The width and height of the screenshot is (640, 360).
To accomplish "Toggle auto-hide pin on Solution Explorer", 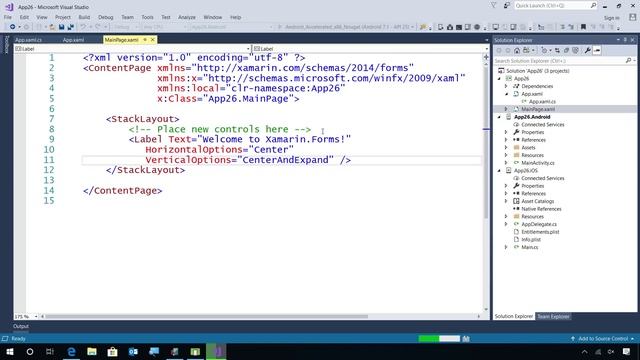I will 625,40.
